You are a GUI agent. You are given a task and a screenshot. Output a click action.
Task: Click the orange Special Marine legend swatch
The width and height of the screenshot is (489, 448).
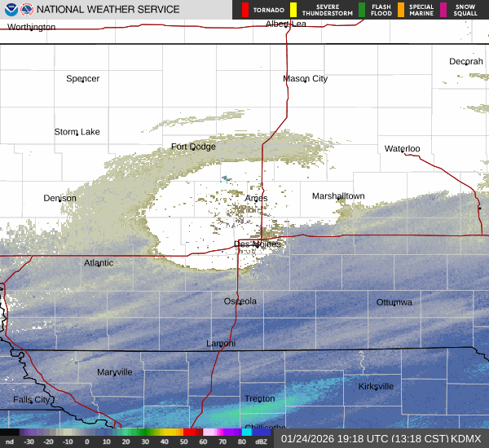tap(401, 10)
